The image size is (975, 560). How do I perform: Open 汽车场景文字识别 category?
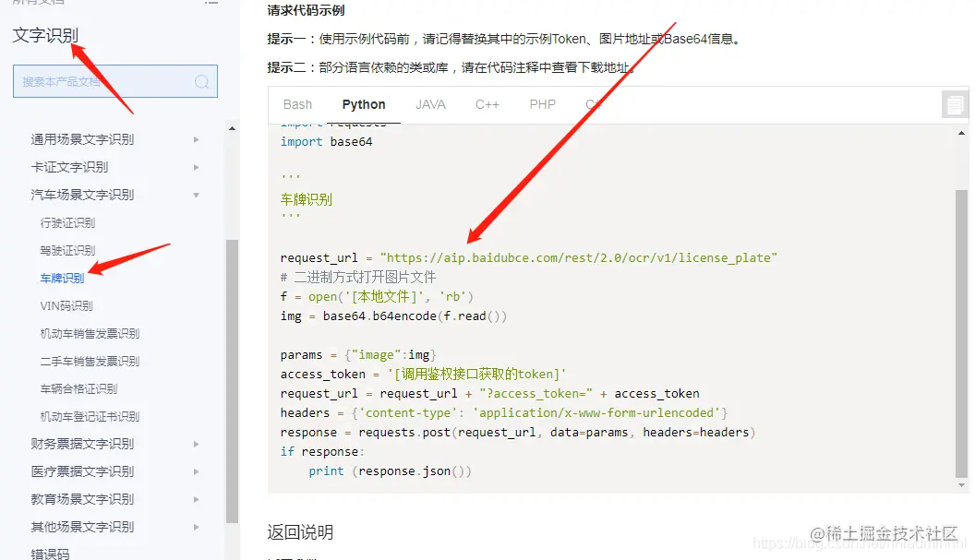pos(82,196)
